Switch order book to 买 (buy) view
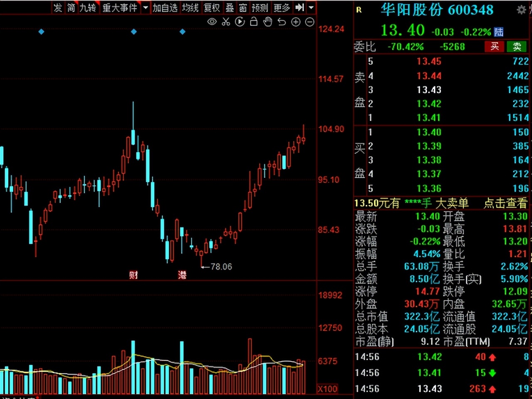 click(494, 47)
